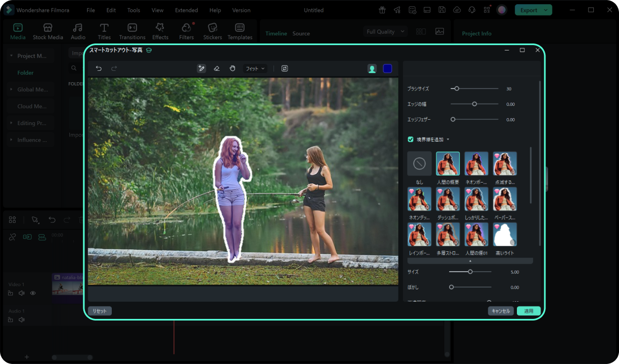The height and width of the screenshot is (364, 619).
Task: Expand the 境界線を追加 arrow menu
Action: (448, 140)
